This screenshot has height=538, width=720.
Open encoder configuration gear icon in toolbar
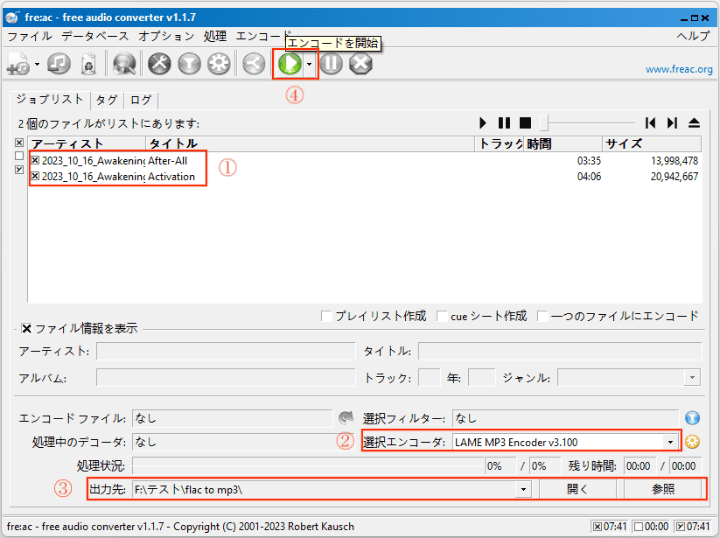pos(219,64)
